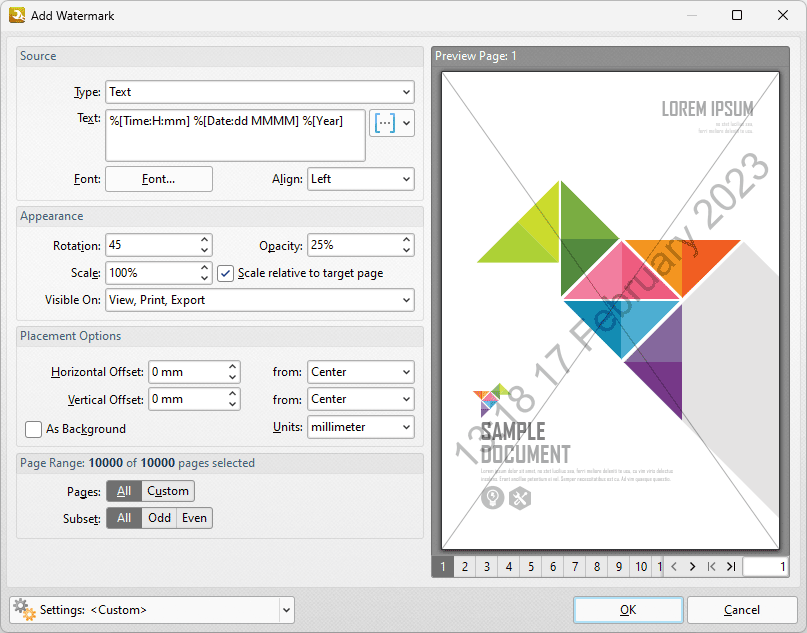Select Custom pages option
This screenshot has height=633, width=807.
(x=168, y=491)
